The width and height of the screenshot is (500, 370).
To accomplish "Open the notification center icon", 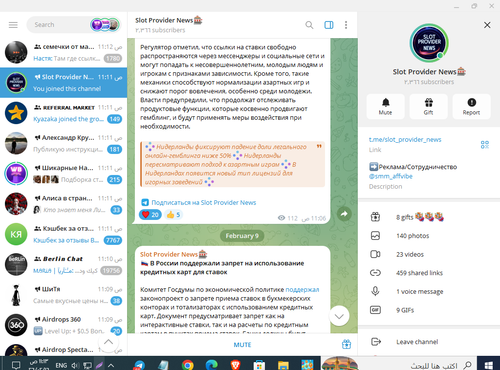I will coord(16,365).
